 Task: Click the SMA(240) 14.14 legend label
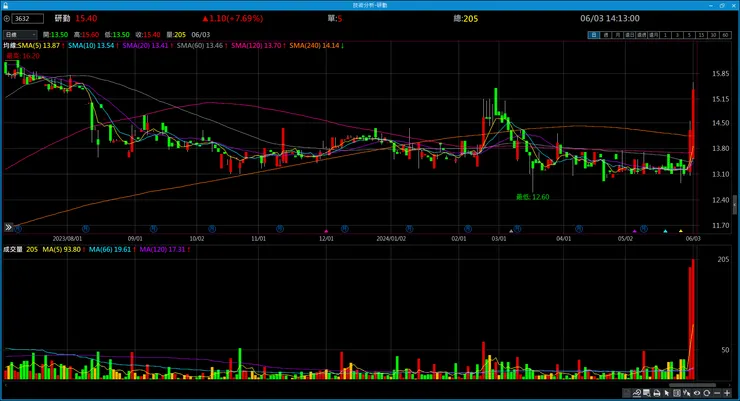pos(315,46)
